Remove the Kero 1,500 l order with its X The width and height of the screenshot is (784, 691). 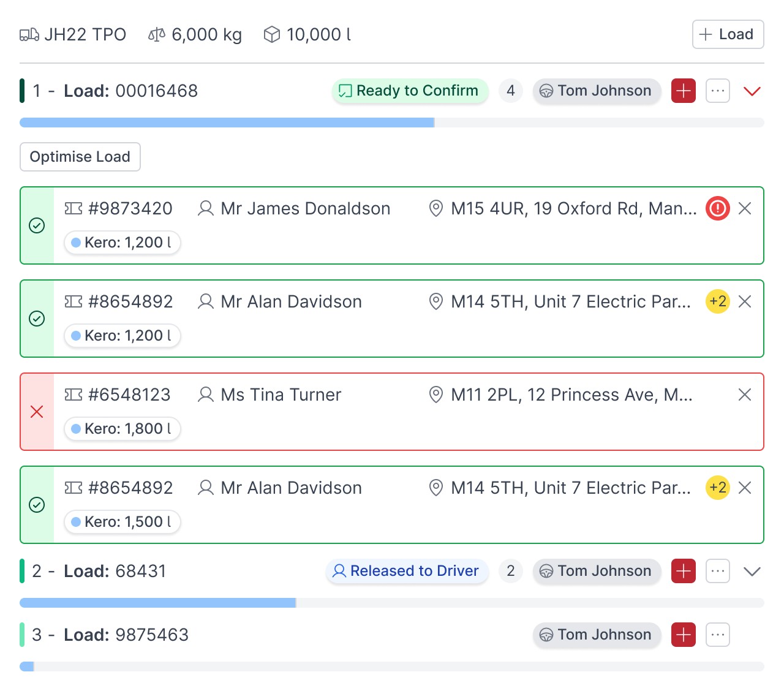pos(745,488)
